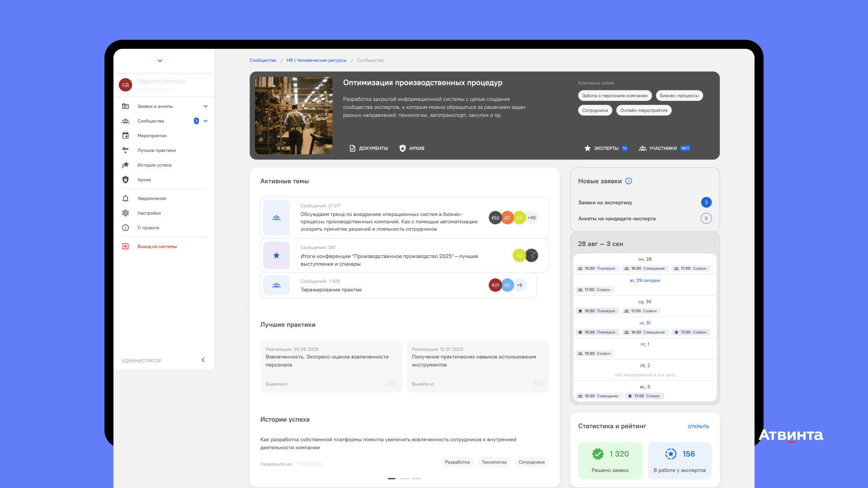Open Истории успеха in sidebar
The width and height of the screenshot is (868, 488).
click(x=154, y=165)
